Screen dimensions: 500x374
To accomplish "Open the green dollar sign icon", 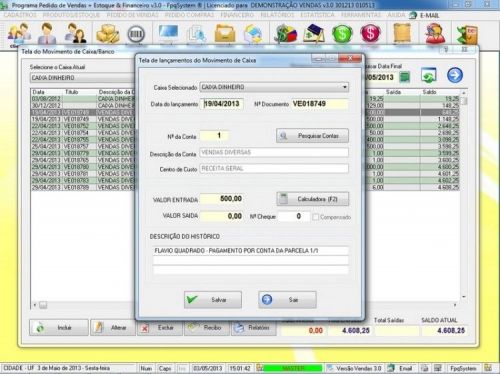I will (342, 34).
